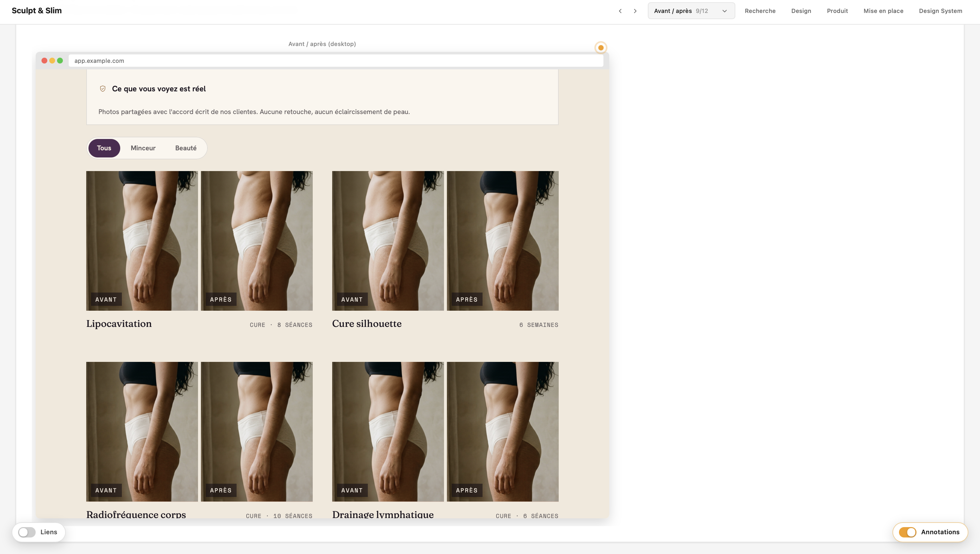Image resolution: width=980 pixels, height=554 pixels.
Task: Go to the next screen arrow
Action: click(635, 11)
